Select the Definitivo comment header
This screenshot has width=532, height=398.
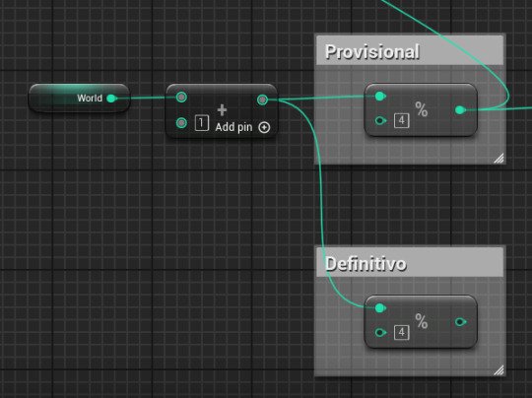[x=410, y=263]
